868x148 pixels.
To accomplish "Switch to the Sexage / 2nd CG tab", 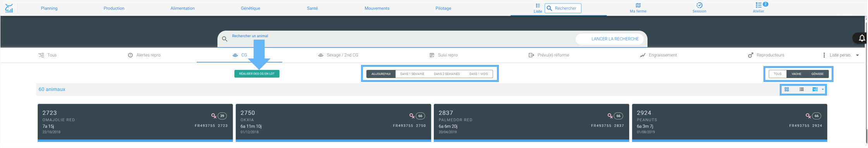I will (x=338, y=55).
